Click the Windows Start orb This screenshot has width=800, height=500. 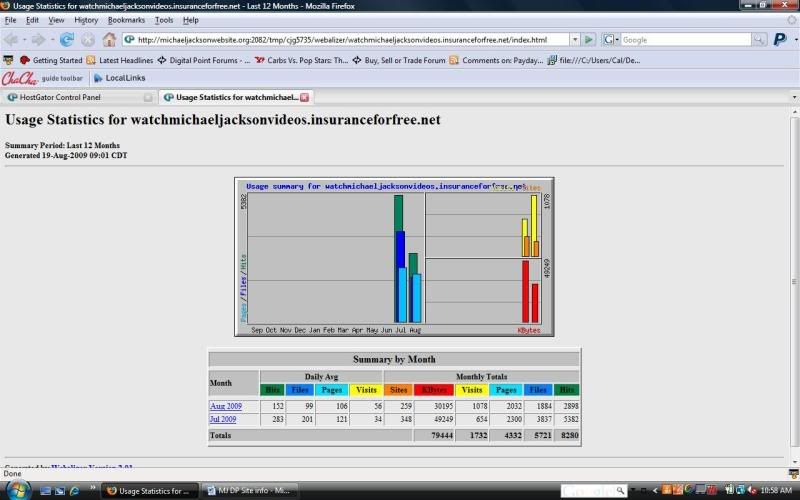point(17,490)
